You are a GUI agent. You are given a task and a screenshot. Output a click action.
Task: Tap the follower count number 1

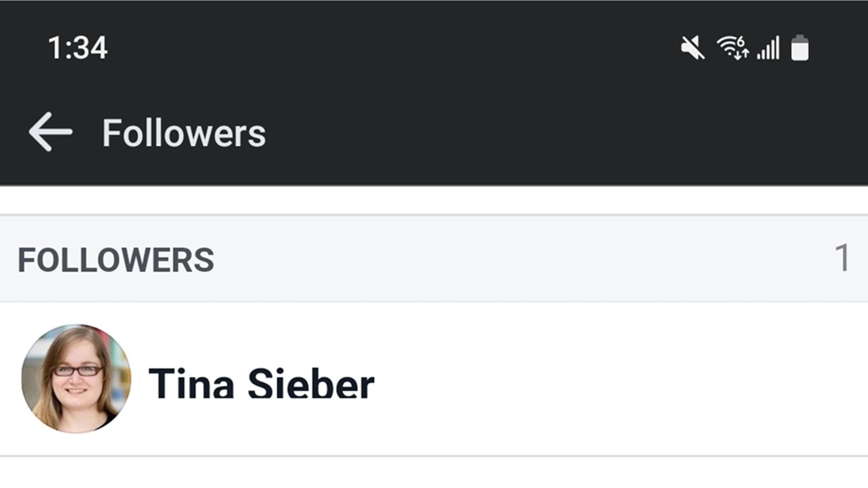[x=842, y=258]
